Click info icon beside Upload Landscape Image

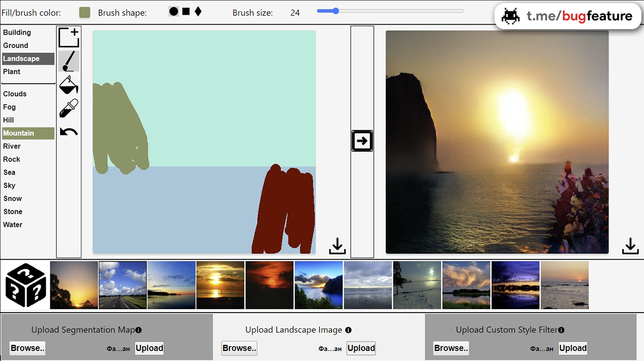point(348,330)
